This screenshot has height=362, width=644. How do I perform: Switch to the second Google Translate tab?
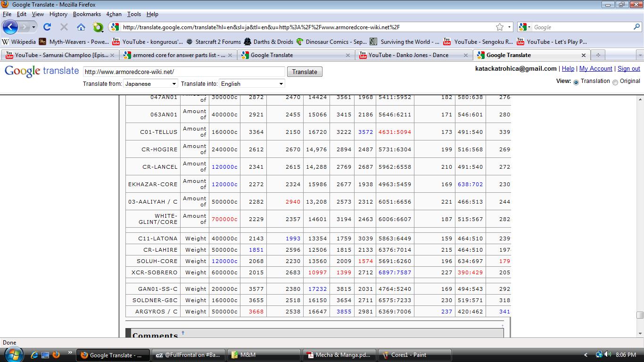click(x=296, y=55)
